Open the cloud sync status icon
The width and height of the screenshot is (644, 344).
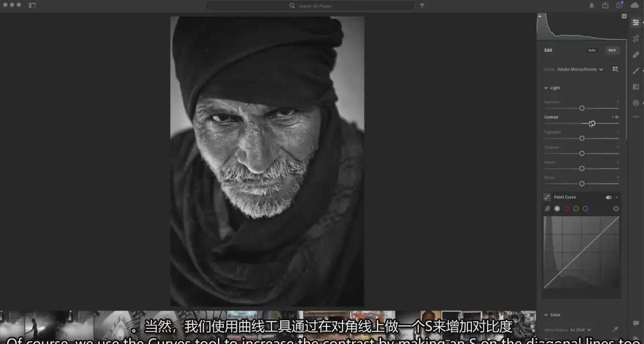point(634,6)
